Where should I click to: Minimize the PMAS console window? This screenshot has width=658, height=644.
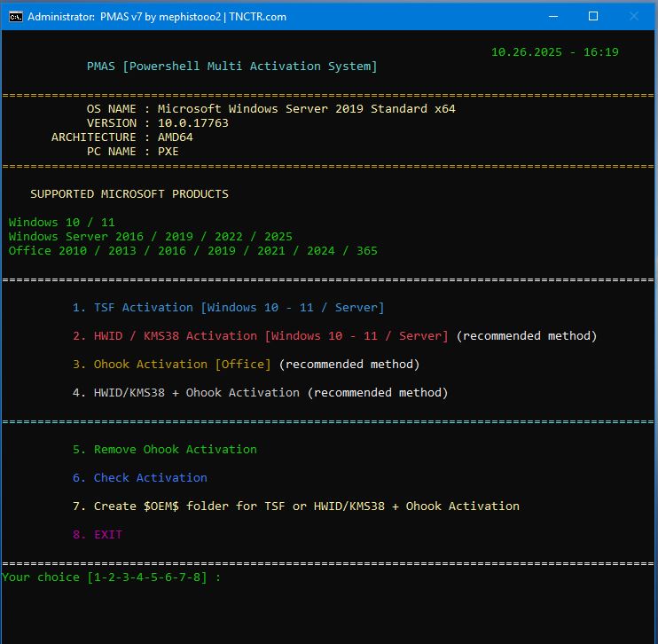pos(552,16)
